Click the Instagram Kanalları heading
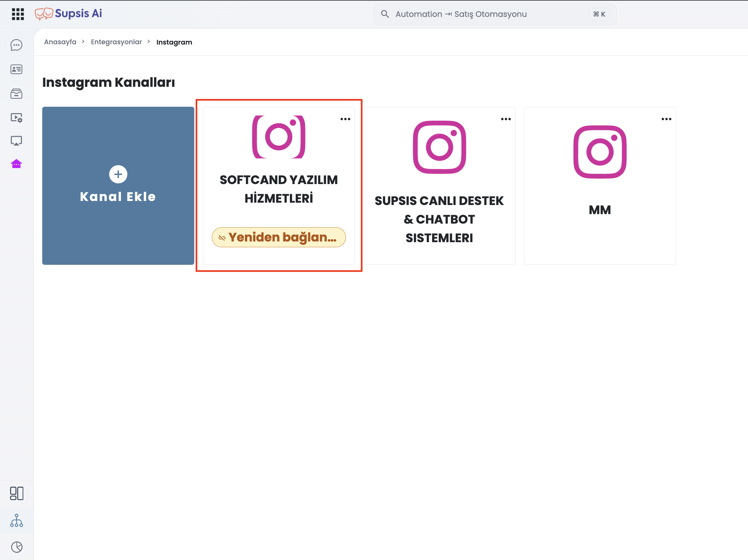This screenshot has height=560, width=748. [x=108, y=82]
